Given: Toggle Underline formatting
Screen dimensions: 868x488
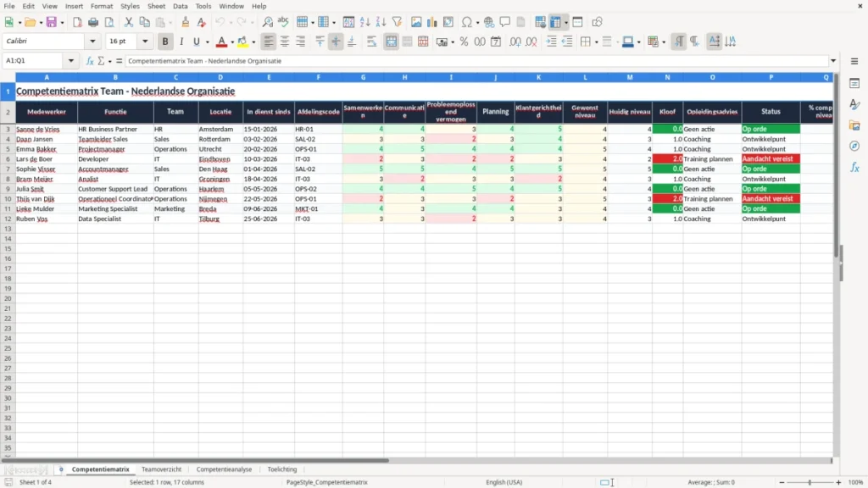Looking at the screenshot, I should (196, 42).
